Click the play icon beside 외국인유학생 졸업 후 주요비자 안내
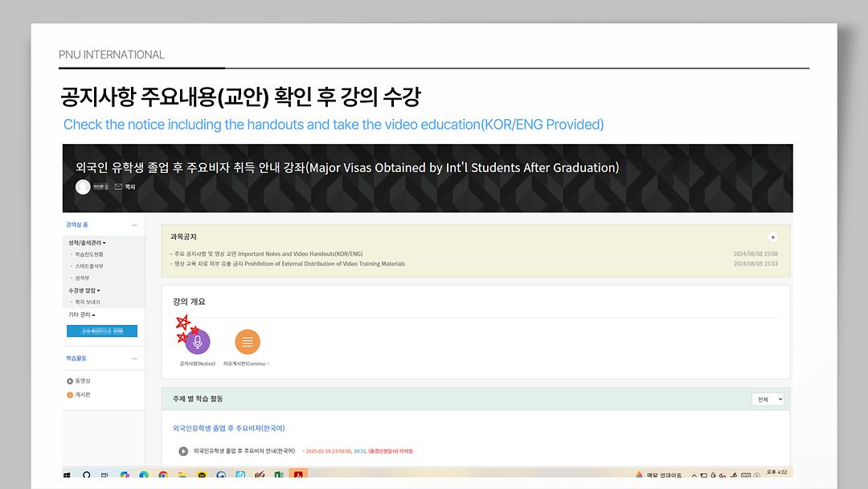 point(183,451)
